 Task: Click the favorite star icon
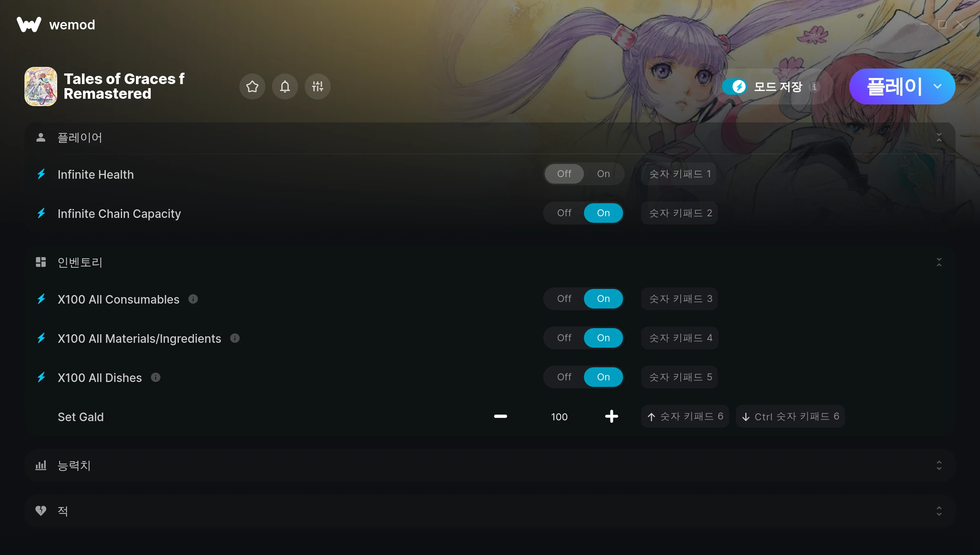coord(252,87)
